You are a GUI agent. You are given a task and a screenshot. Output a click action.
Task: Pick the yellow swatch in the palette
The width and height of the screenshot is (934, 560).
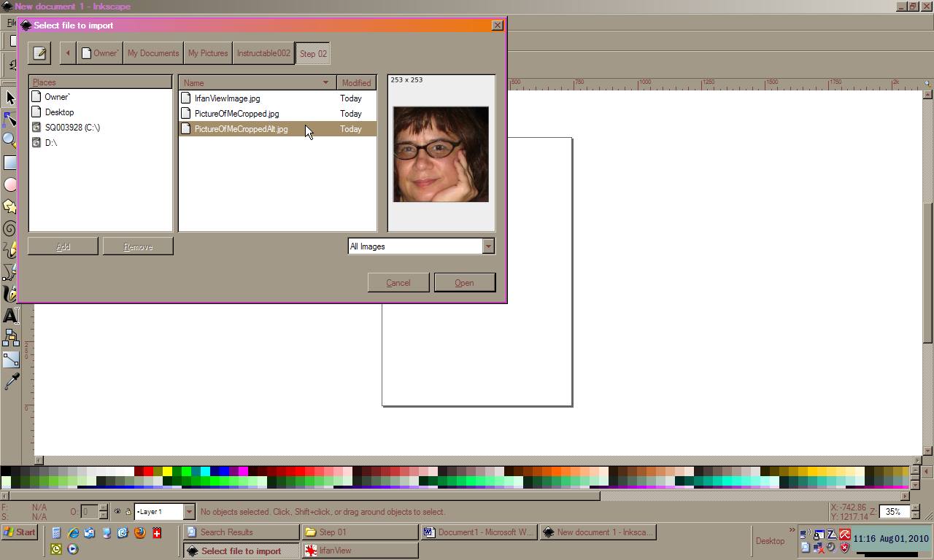167,472
